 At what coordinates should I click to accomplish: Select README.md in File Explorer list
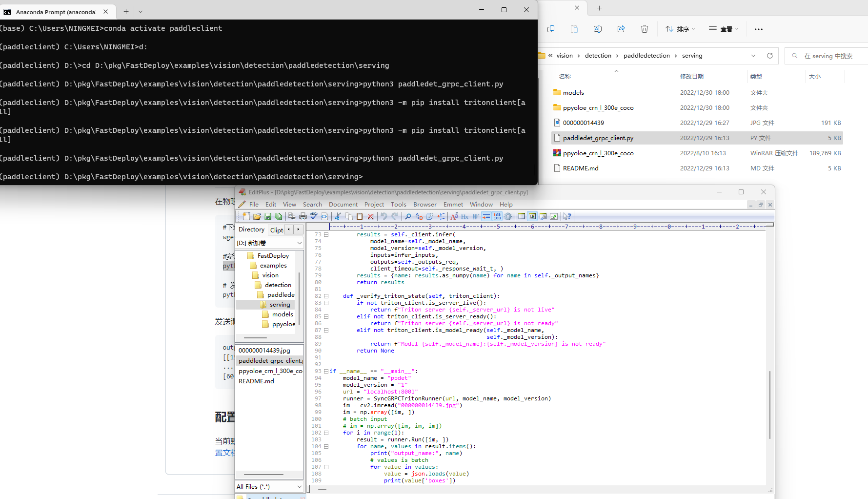[697, 168]
